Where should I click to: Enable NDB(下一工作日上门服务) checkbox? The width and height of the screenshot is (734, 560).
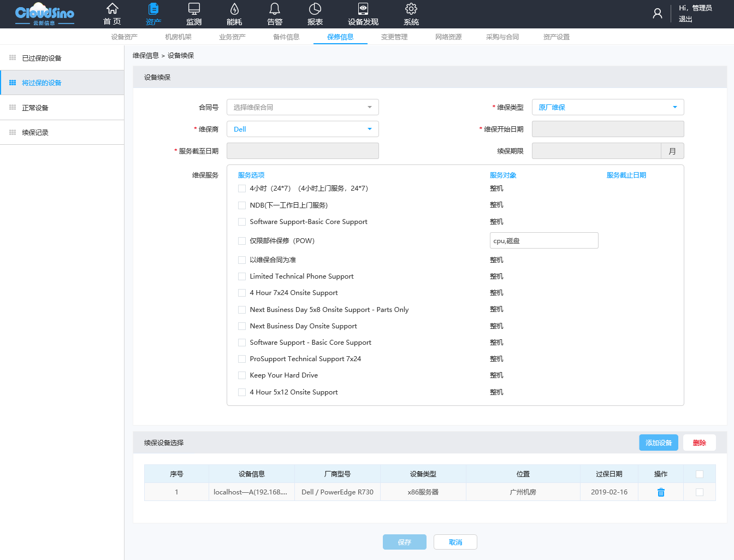[x=242, y=205]
